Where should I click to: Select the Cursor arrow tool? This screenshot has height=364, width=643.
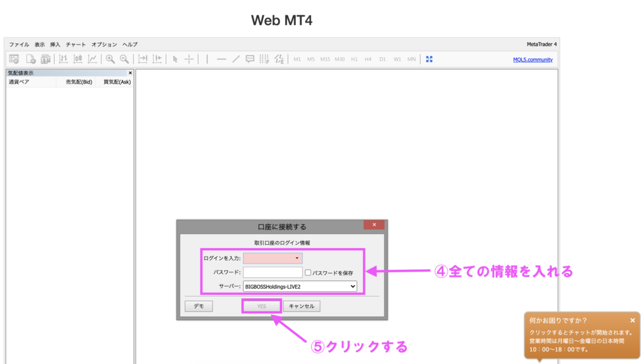coord(175,59)
